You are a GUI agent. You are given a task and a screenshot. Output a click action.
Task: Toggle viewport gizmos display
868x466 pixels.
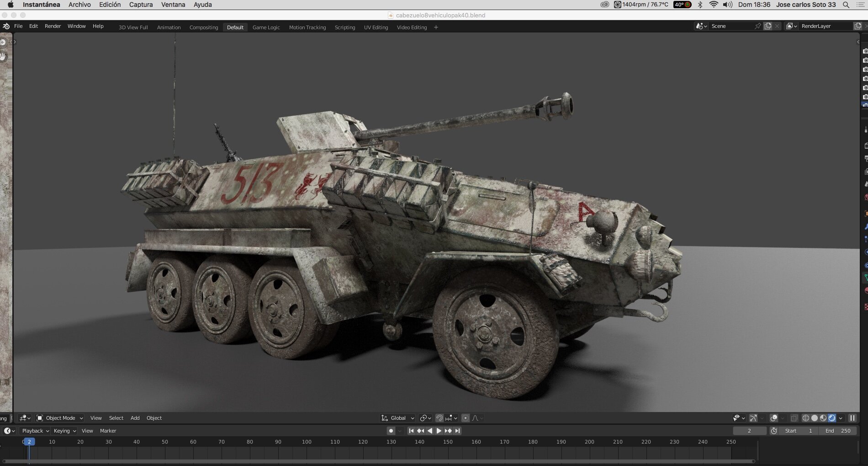[753, 418]
